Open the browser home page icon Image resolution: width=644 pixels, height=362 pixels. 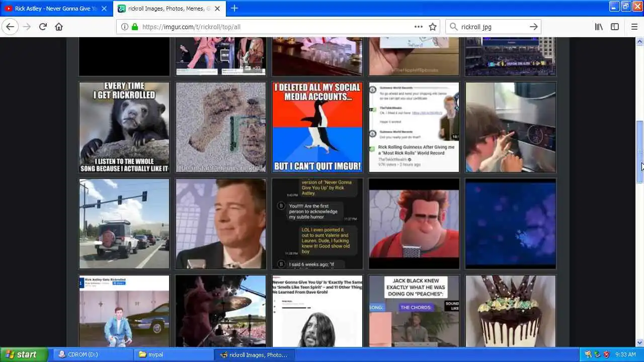(59, 27)
